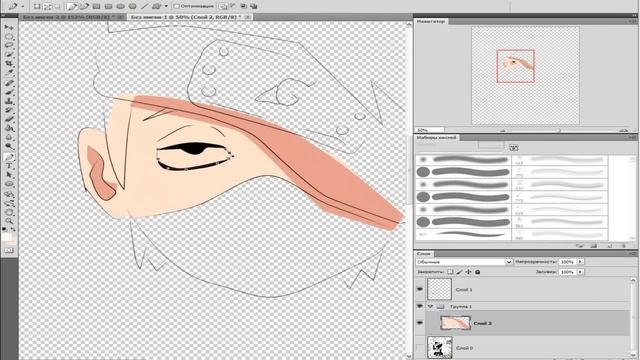The image size is (640, 360).
Task: Choose the Pen option in the options bar
Action: point(72,6)
